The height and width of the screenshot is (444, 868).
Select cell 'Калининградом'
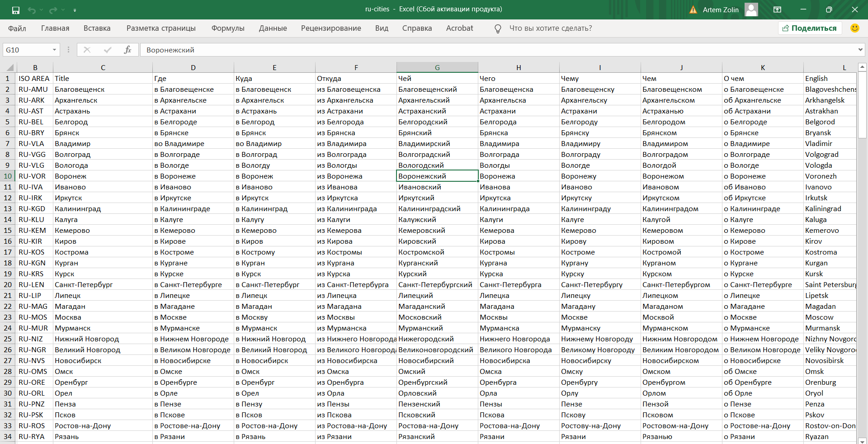coord(681,208)
